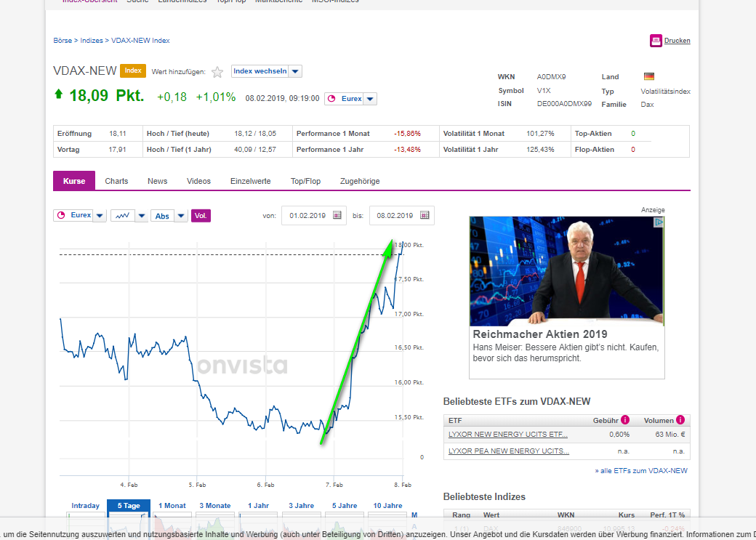Viewport: 756px width, 540px height.
Task: Expand the Eurex exchange dropdown beside the quote time
Action: tap(370, 99)
